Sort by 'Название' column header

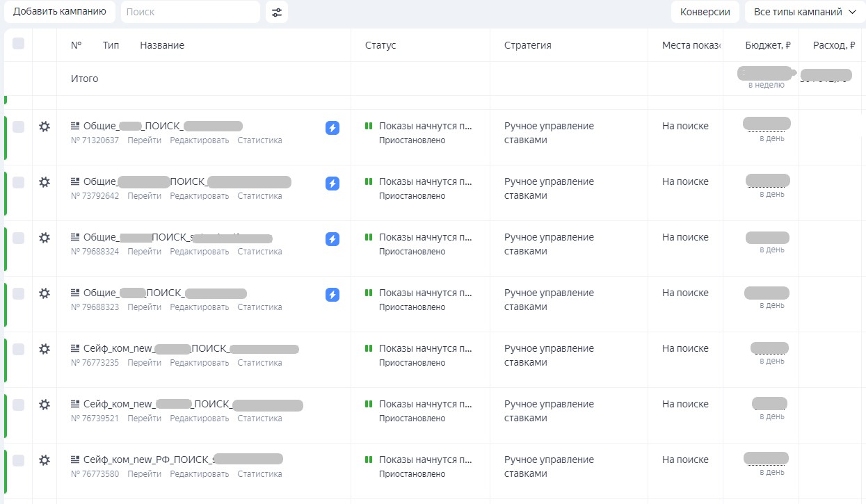(162, 45)
